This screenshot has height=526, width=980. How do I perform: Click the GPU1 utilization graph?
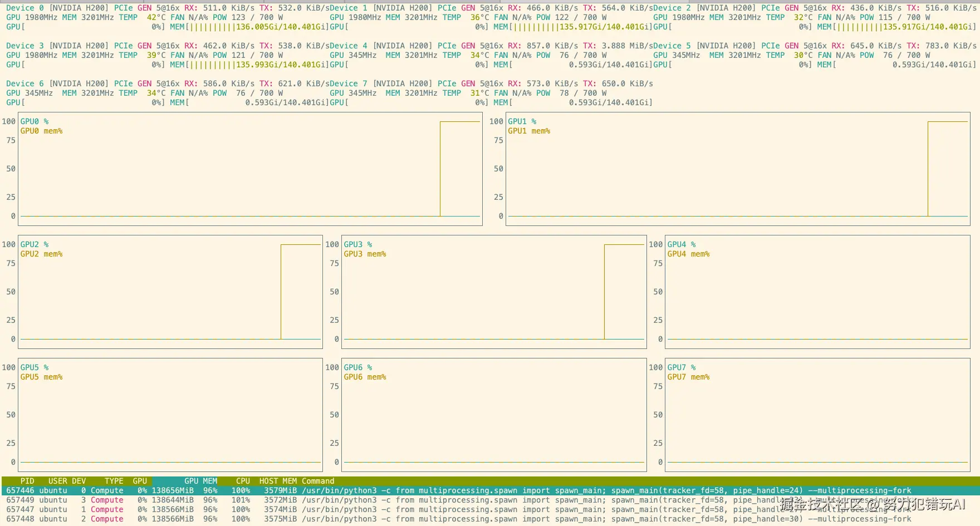(738, 169)
